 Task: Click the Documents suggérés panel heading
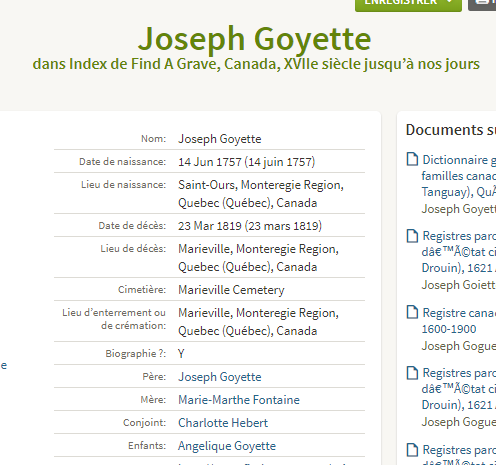tap(451, 130)
